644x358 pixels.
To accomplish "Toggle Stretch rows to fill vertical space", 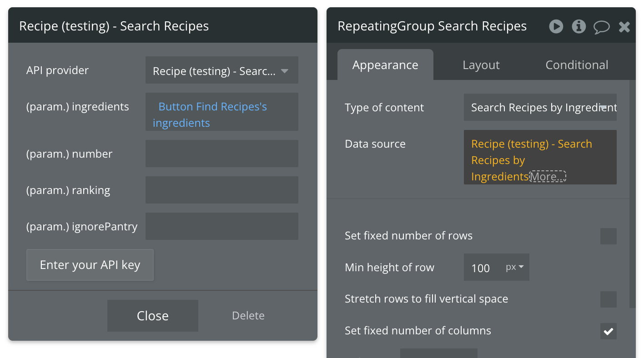I will point(608,299).
